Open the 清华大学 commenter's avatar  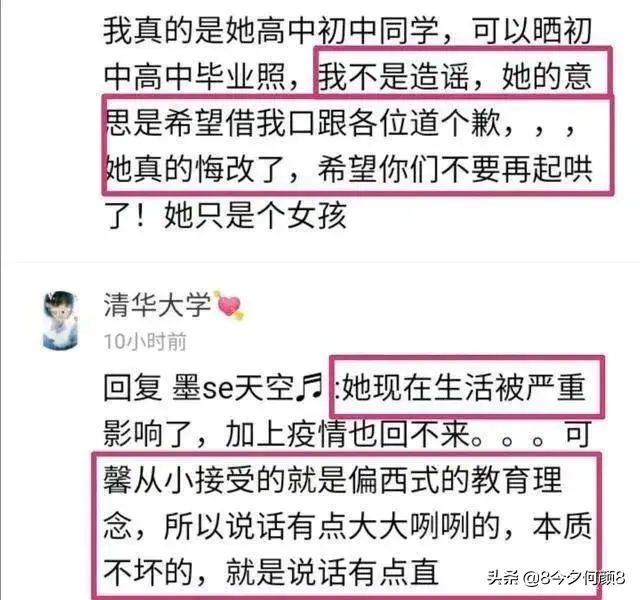61,320
